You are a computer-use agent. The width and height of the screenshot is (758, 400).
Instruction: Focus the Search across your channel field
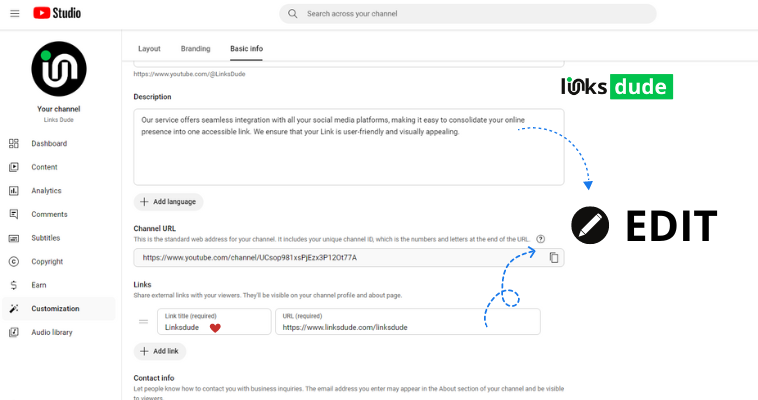(x=467, y=14)
